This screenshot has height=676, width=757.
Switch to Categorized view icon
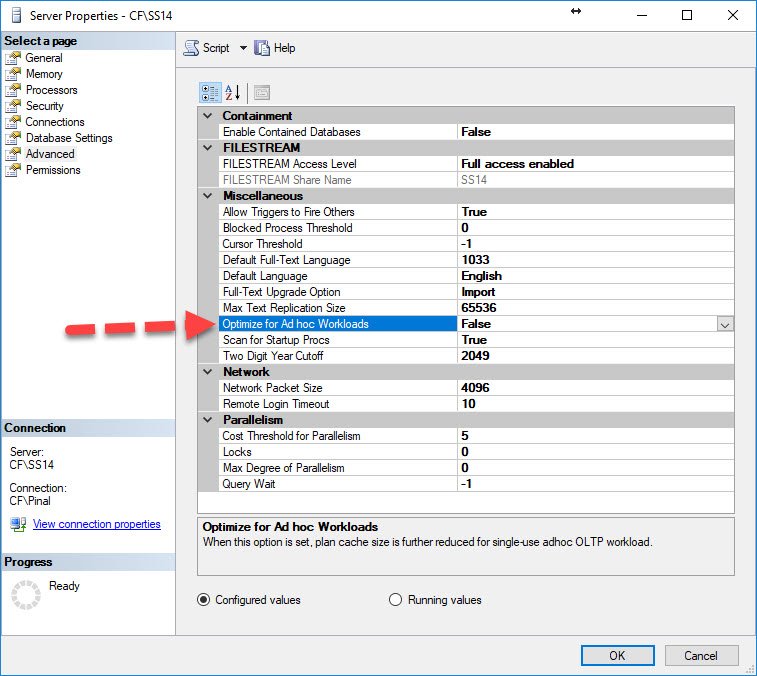coord(210,93)
